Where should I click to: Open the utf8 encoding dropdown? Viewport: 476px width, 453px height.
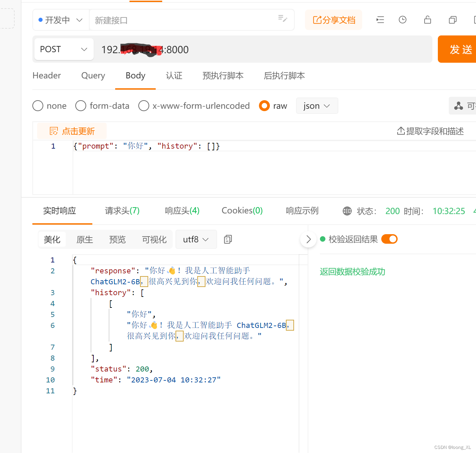click(x=196, y=239)
